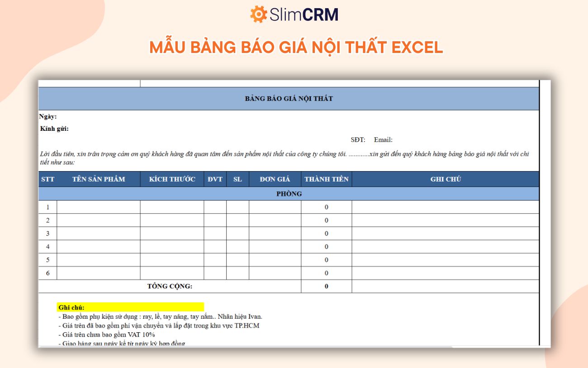This screenshot has height=368, width=588.
Task: Click the note about delivery in TP.HCM
Action: click(159, 325)
